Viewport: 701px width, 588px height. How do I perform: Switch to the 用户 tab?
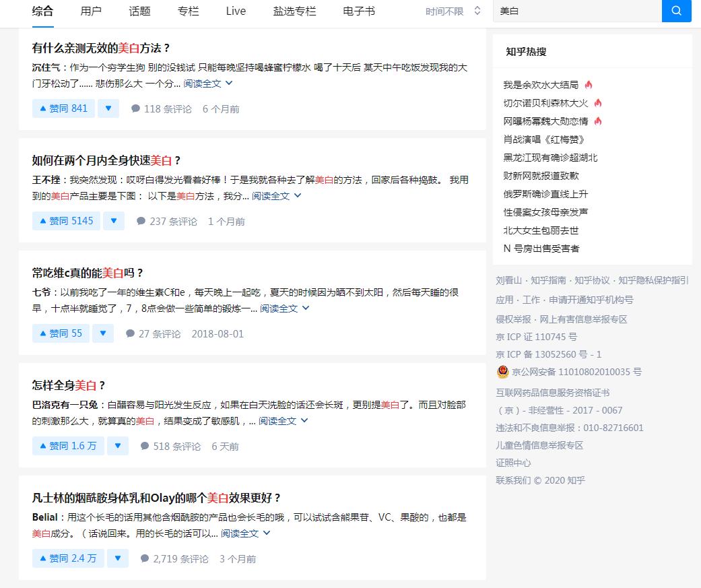(x=92, y=11)
